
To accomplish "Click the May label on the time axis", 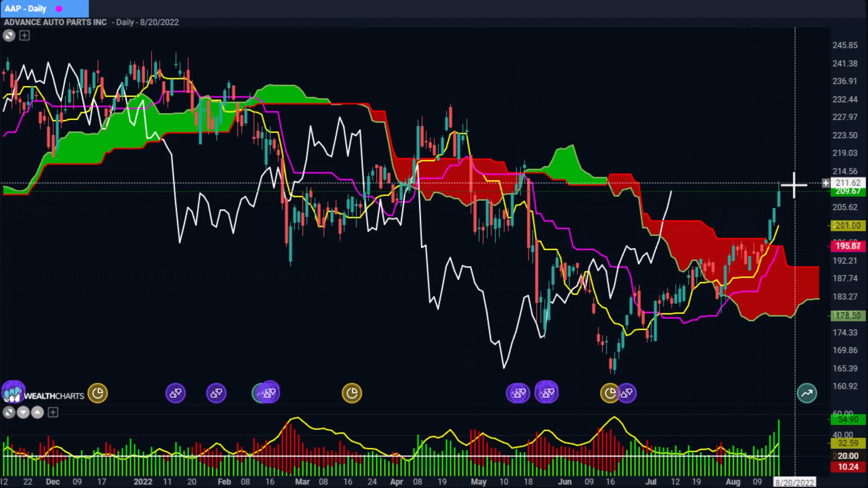I will (479, 482).
